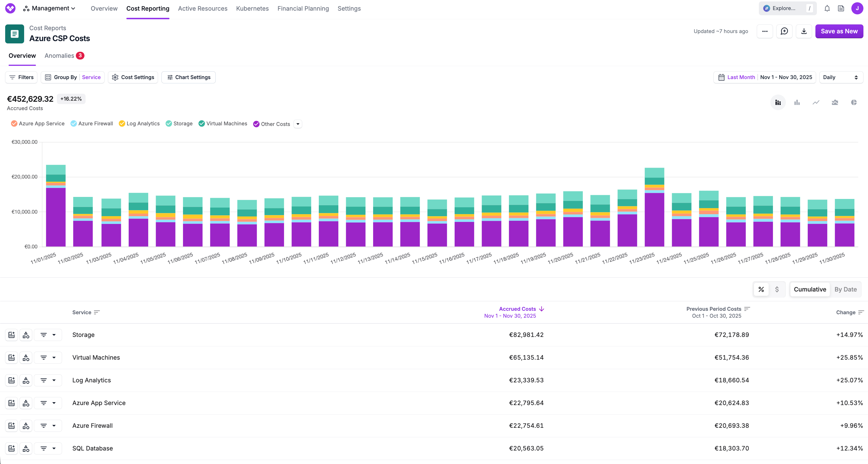Expand the extra legend items dropdown
The width and height of the screenshot is (868, 464).
tap(298, 124)
